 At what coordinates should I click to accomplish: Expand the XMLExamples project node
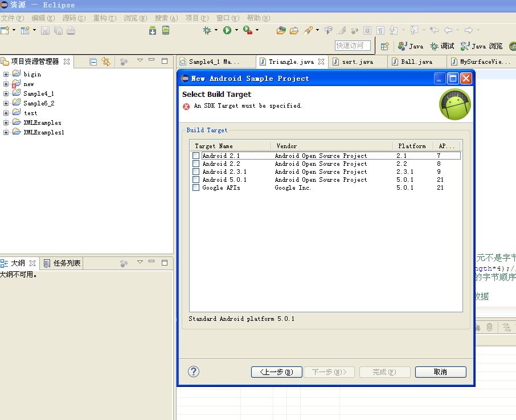(6, 123)
